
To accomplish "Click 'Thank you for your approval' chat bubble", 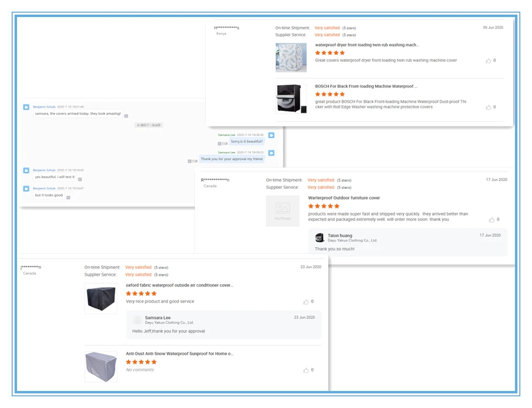I will pos(232,159).
